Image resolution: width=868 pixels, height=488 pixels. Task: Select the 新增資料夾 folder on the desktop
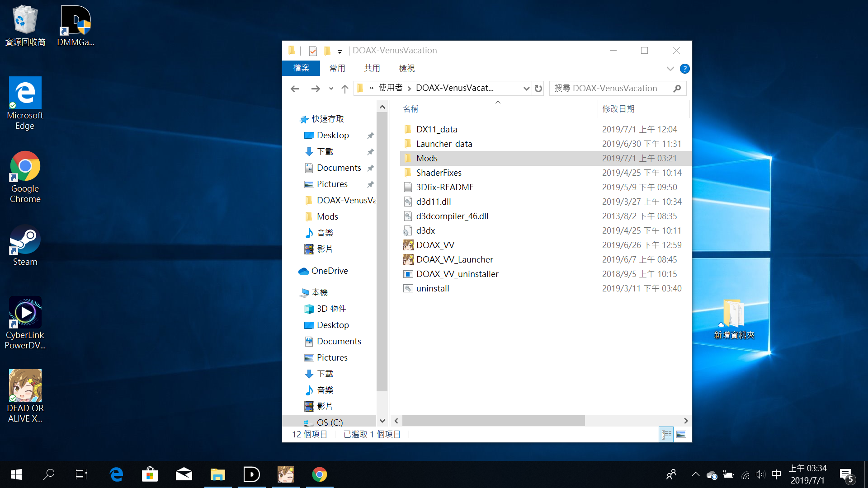click(x=734, y=319)
